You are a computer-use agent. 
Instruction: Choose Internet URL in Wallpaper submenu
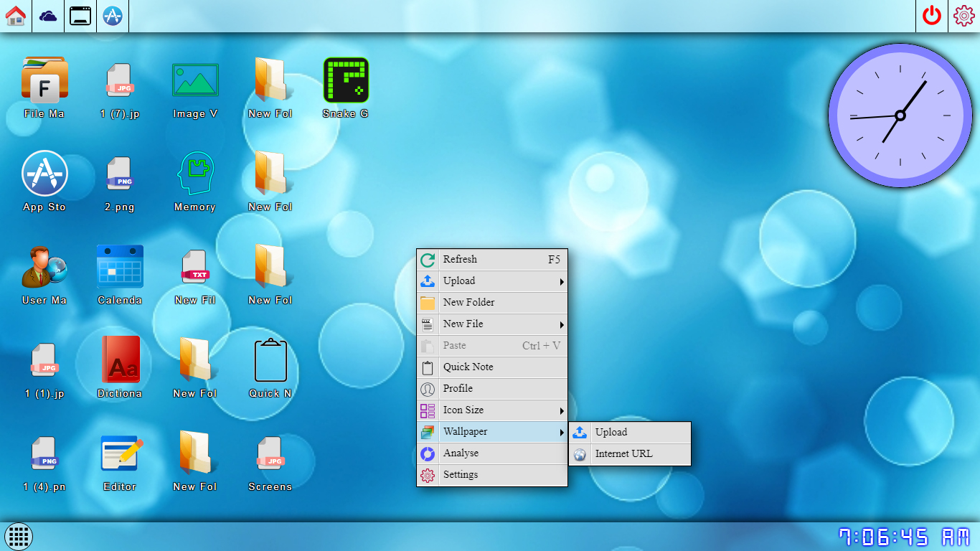(x=630, y=454)
